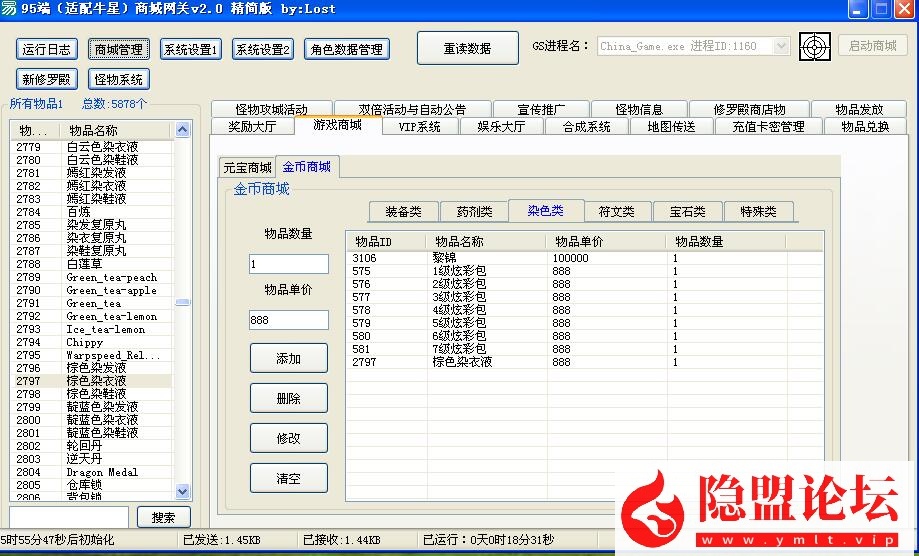The width and height of the screenshot is (919, 556).
Task: Switch to the 元宝商城 tab
Action: 247,167
